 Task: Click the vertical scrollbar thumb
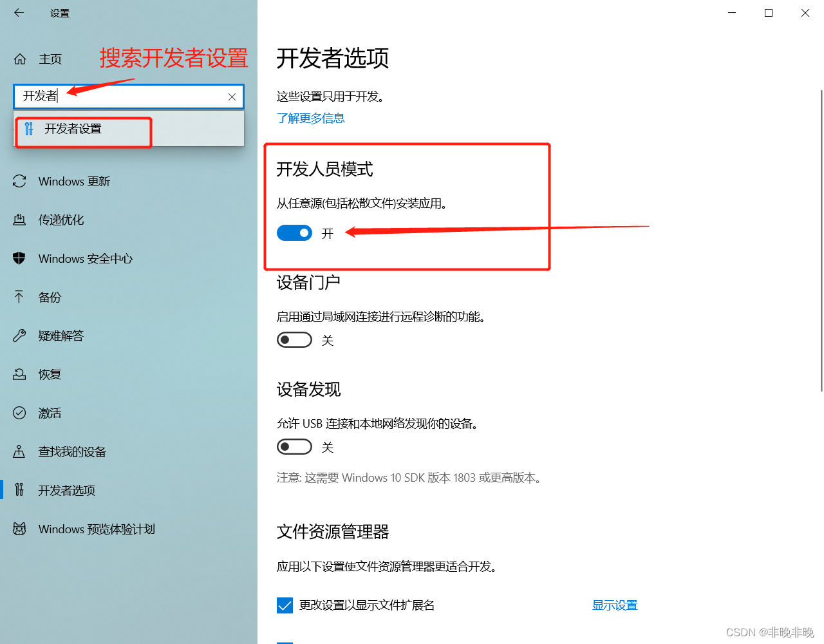point(821,240)
